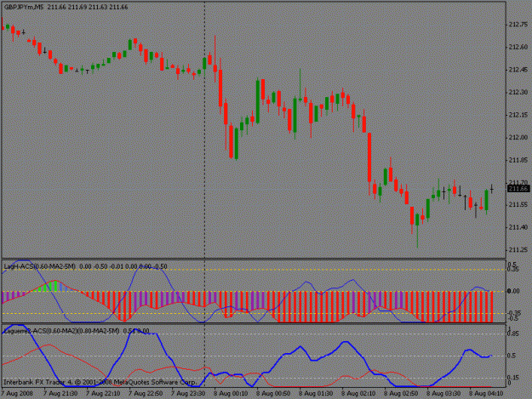Click the current price label 211.66
The height and width of the screenshot is (399, 532).
click(x=518, y=189)
